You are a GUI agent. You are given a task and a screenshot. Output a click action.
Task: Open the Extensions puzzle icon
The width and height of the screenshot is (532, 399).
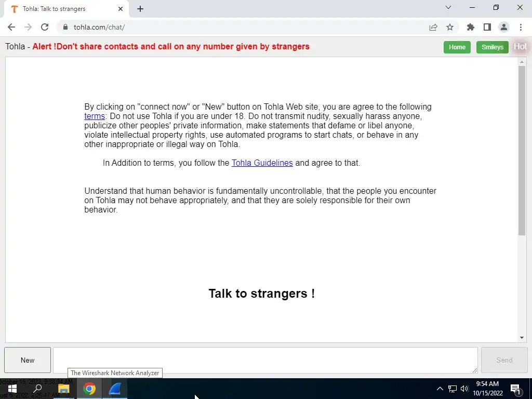[x=471, y=27]
